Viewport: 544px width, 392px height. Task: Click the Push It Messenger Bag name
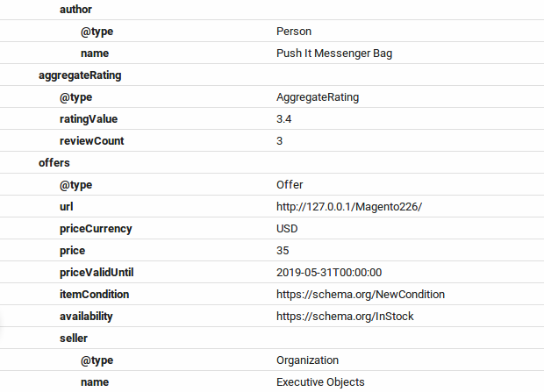pyautogui.click(x=334, y=53)
